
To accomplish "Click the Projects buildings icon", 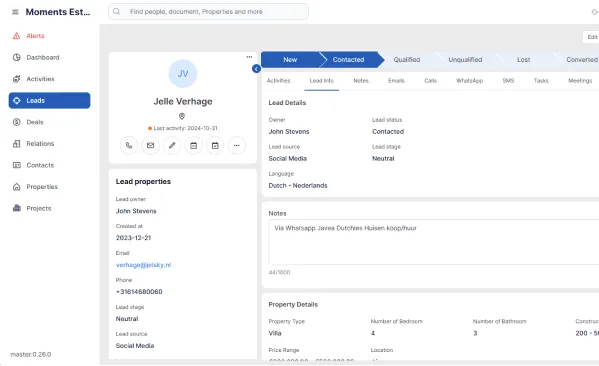I will tap(16, 208).
